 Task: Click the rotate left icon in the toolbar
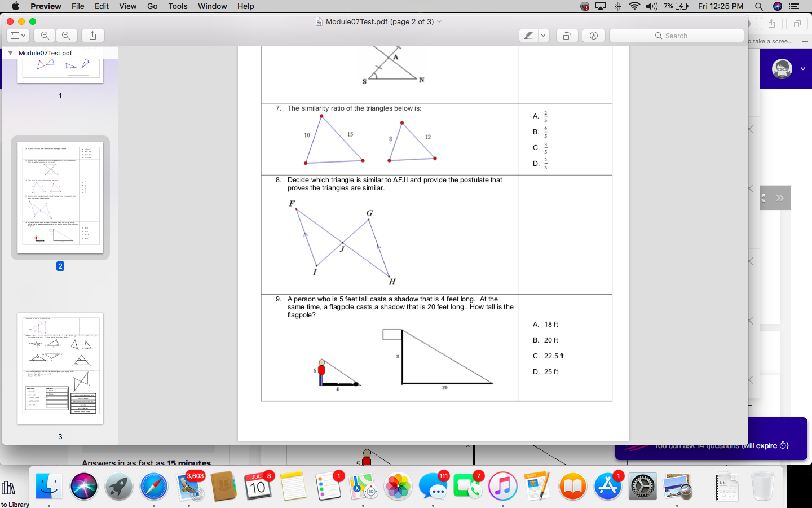coord(567,35)
